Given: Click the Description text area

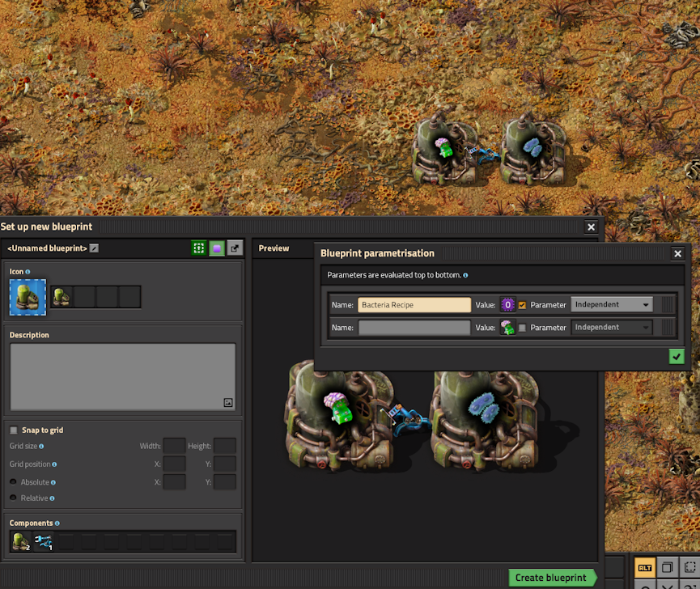Looking at the screenshot, I should (123, 376).
